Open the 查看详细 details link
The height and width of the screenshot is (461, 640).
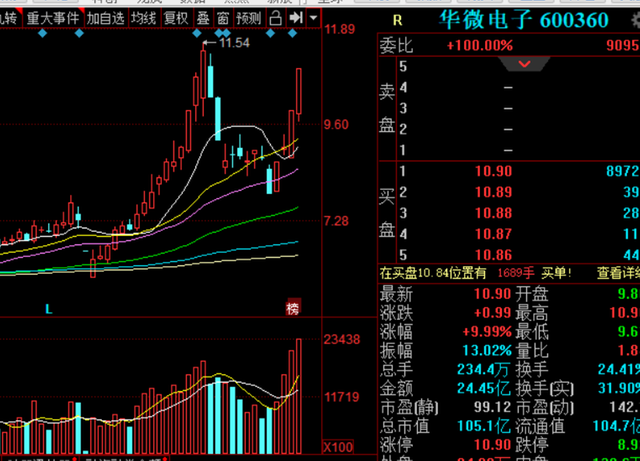[618, 272]
